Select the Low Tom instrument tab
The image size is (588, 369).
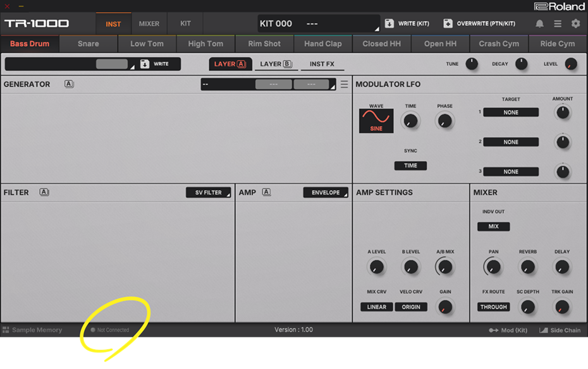coord(147,44)
